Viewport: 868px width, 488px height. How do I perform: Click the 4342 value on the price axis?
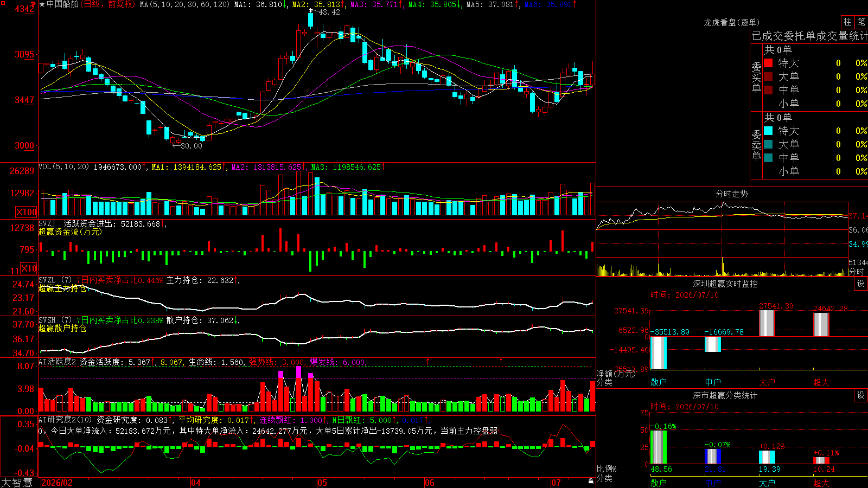[25, 9]
